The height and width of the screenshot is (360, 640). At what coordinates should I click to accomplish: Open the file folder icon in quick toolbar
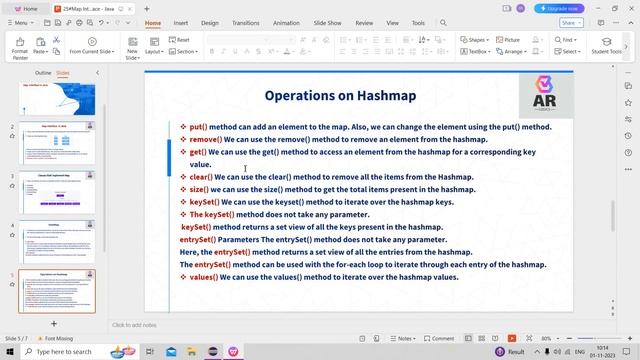(x=47, y=23)
